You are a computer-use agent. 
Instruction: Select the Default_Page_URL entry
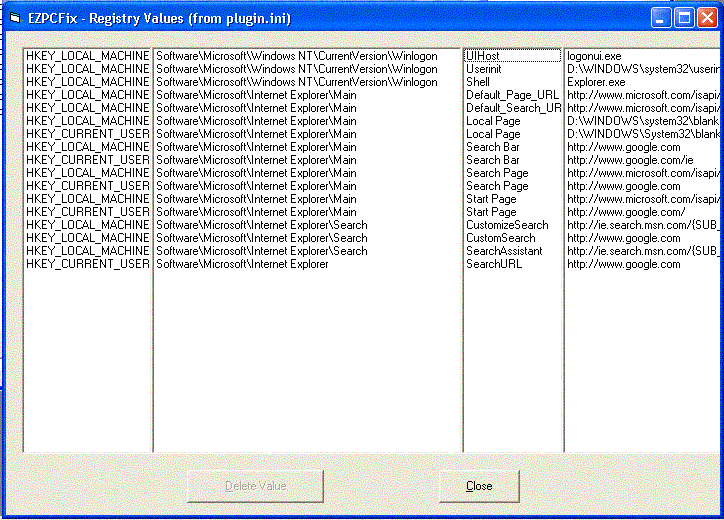512,95
